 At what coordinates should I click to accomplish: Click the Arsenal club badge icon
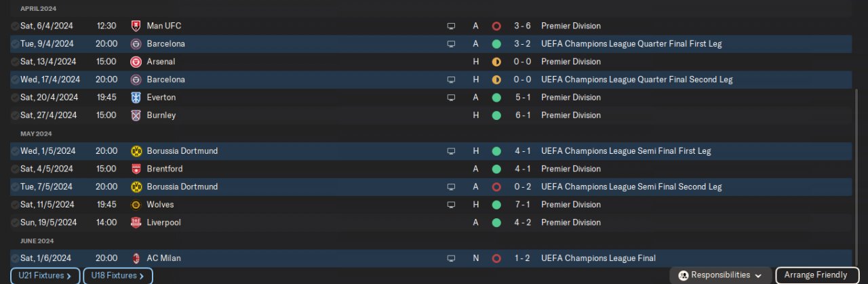point(136,62)
